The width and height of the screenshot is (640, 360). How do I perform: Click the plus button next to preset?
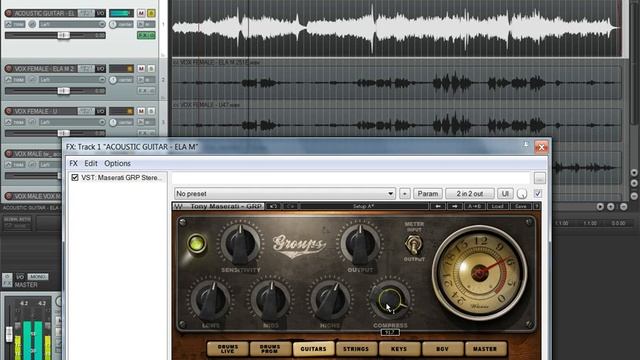(404, 193)
